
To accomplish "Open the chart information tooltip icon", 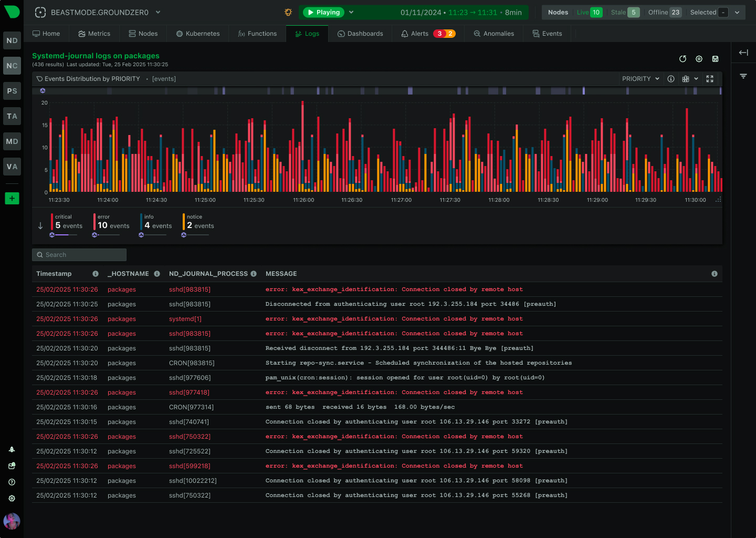I will (x=671, y=78).
